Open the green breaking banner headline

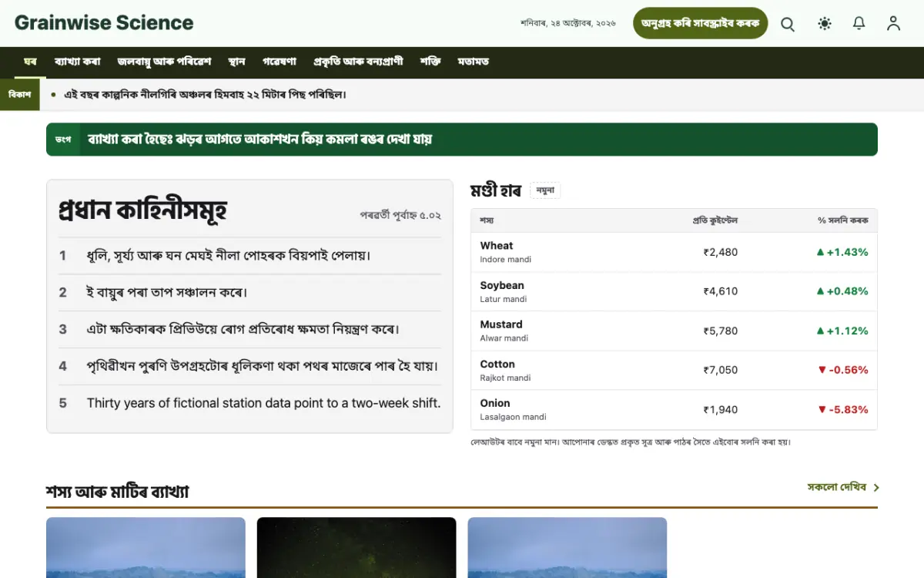tap(259, 139)
